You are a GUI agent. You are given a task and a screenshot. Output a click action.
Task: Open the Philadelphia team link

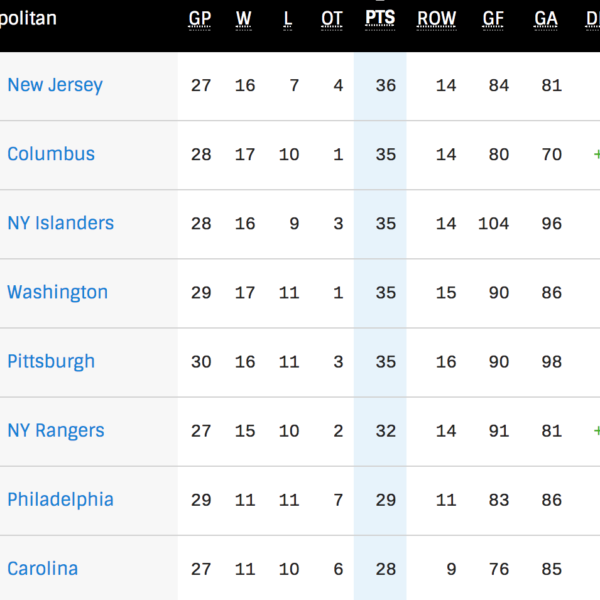click(60, 499)
